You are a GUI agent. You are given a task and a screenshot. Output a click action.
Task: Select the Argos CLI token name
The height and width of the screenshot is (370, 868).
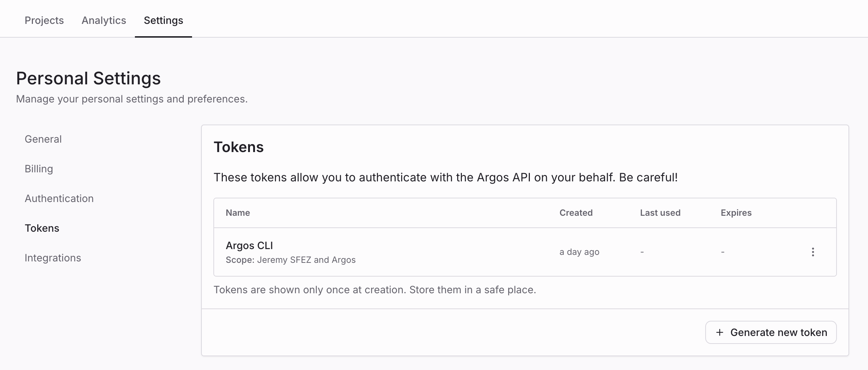[249, 245]
